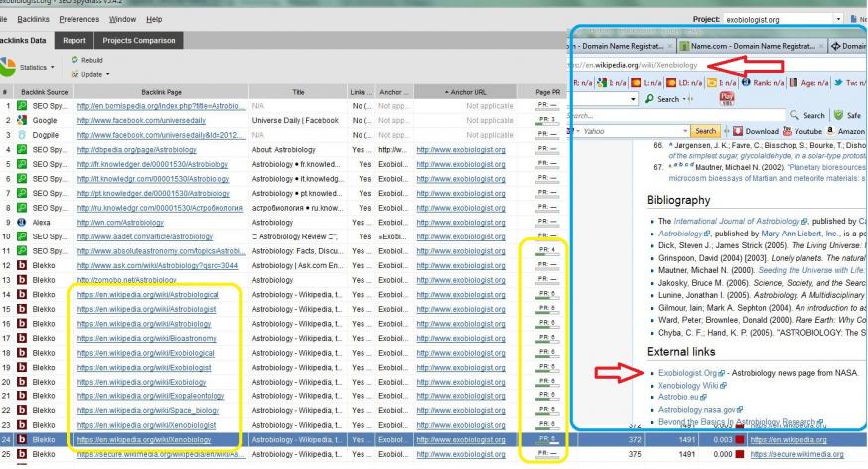Click the yellow Yahoo Search button

pos(705,131)
